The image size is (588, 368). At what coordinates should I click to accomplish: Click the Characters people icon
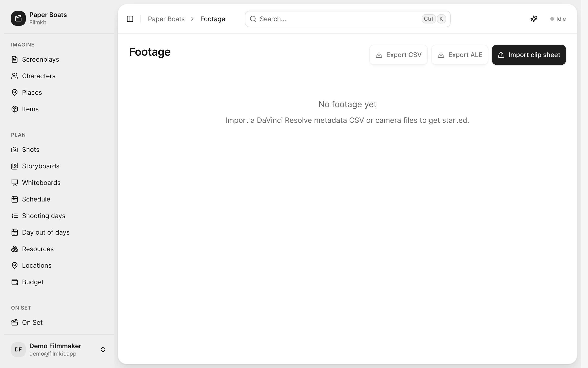click(x=14, y=76)
